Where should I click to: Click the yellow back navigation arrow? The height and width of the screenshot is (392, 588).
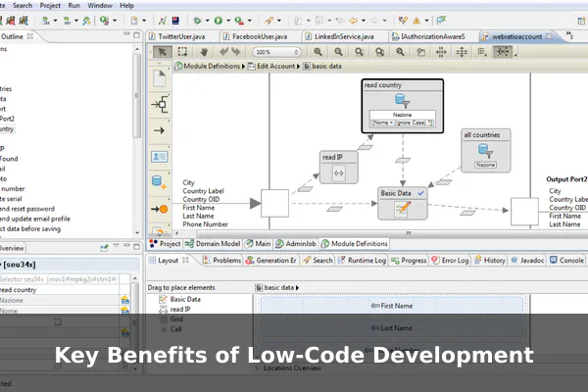[353, 21]
